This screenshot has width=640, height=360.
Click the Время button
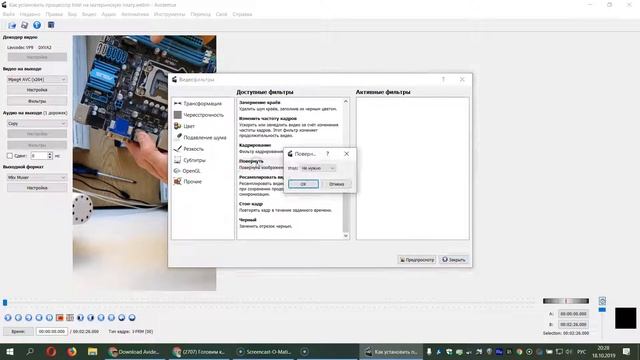[18, 331]
